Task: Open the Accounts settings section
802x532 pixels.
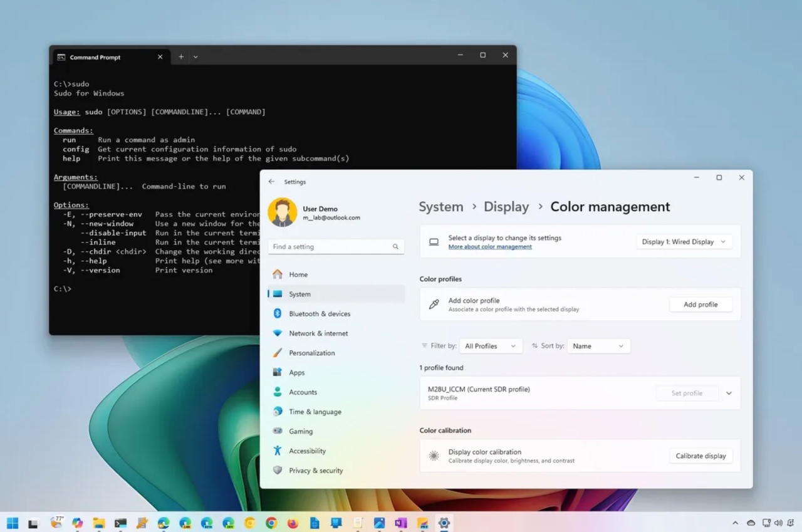Action: (x=303, y=392)
